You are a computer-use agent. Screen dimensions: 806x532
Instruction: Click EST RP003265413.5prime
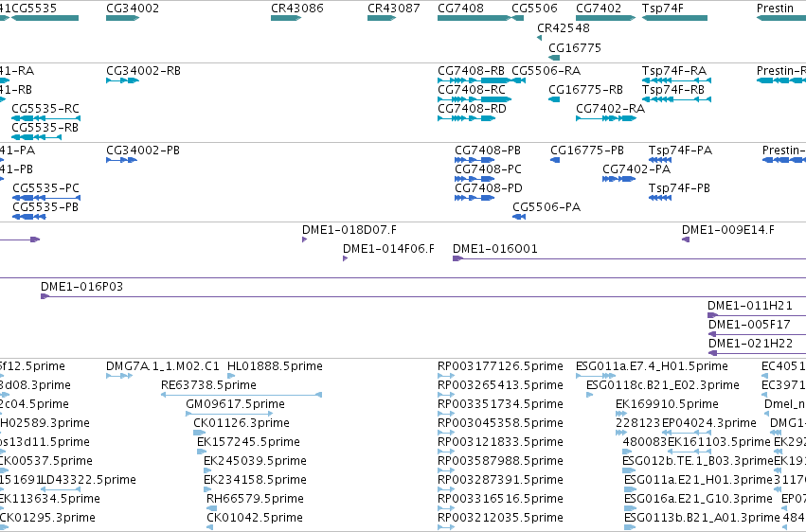tap(446, 396)
